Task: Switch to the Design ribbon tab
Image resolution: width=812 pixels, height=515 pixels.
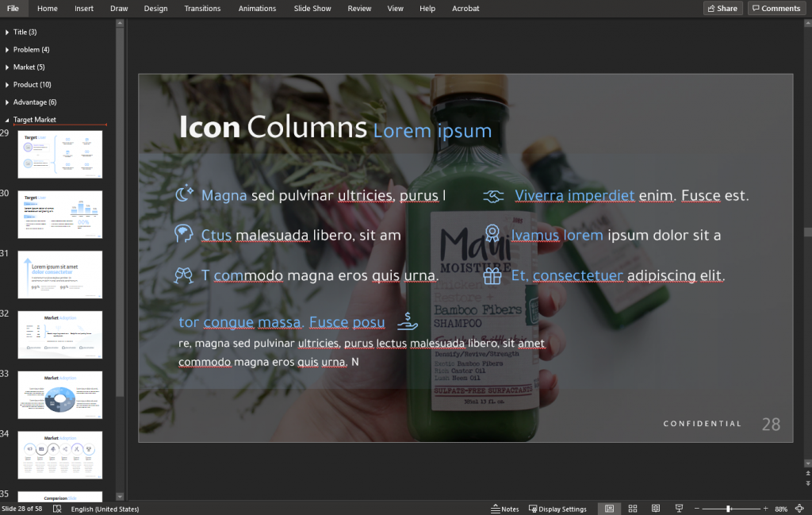Action: (155, 9)
